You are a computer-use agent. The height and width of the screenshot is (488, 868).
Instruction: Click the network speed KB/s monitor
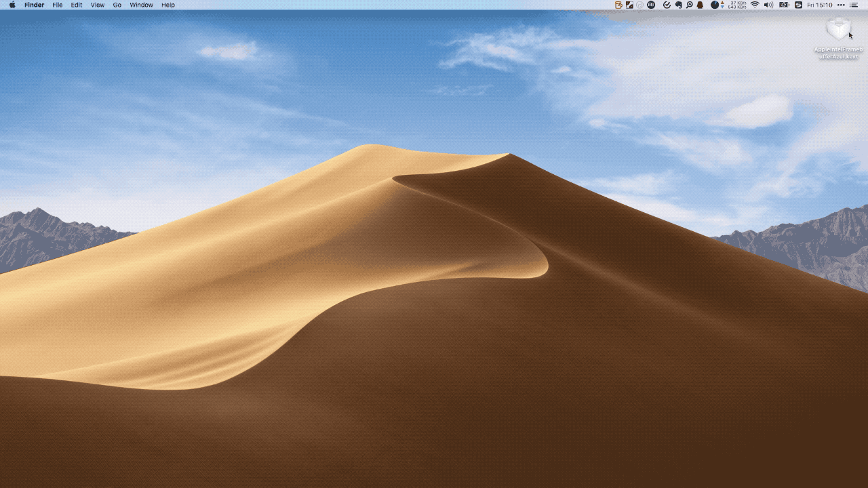coord(736,5)
